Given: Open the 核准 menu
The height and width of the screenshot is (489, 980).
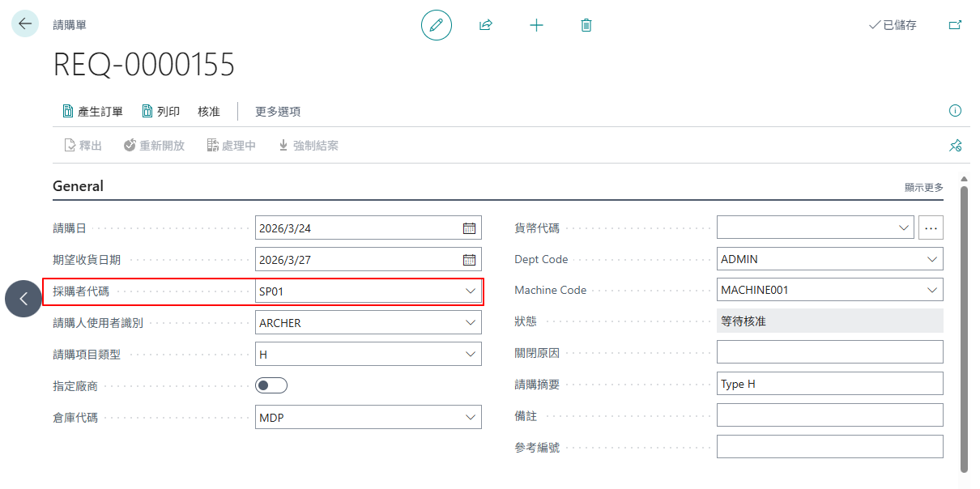Looking at the screenshot, I should (209, 112).
